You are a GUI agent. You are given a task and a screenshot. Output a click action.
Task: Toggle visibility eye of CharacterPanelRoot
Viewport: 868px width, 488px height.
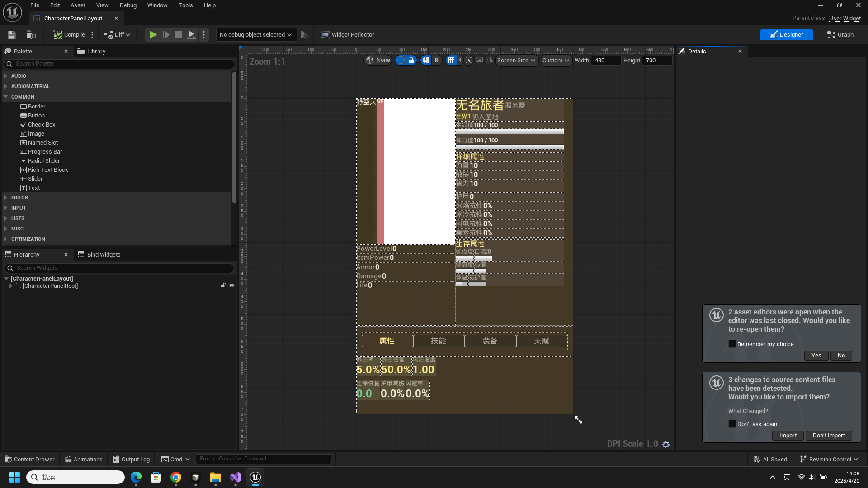point(231,286)
